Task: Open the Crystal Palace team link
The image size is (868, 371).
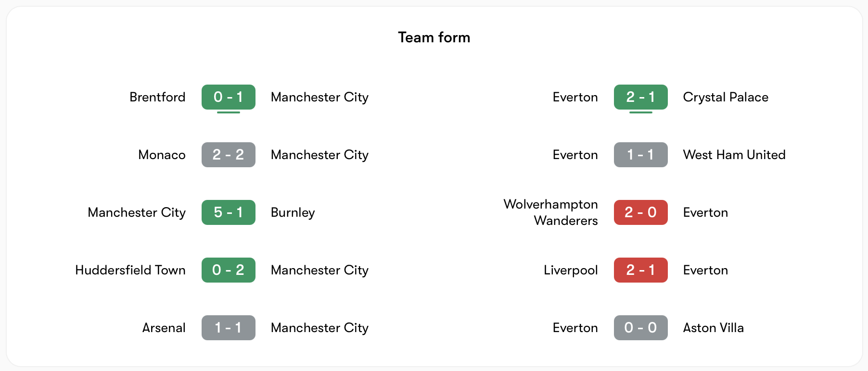Action: point(726,97)
